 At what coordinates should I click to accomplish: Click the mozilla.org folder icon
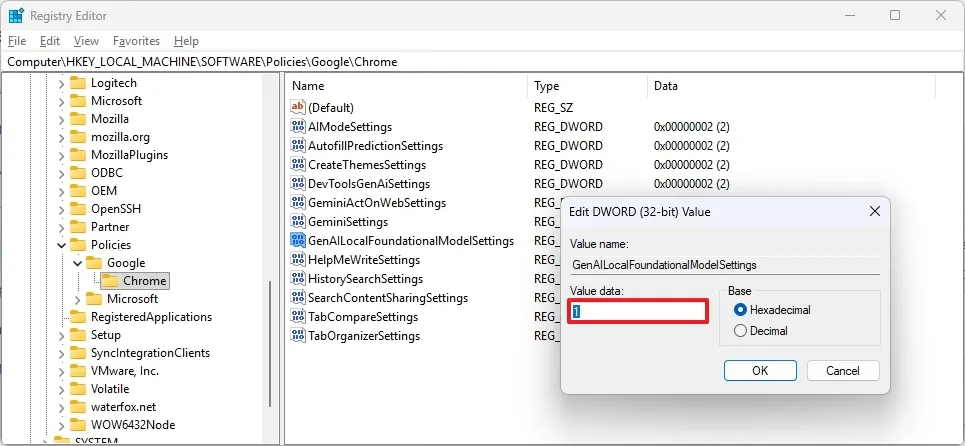pos(78,137)
